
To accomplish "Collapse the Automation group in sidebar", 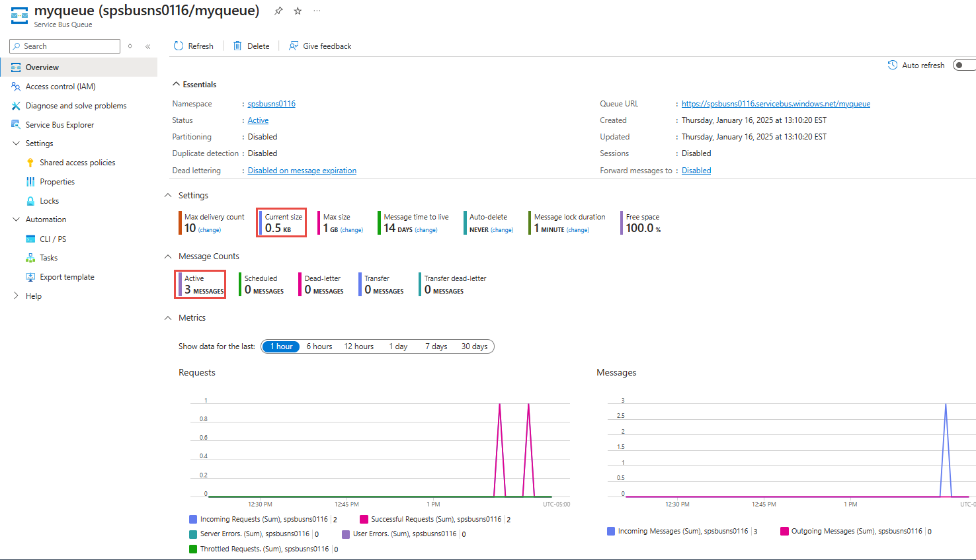I will point(17,220).
